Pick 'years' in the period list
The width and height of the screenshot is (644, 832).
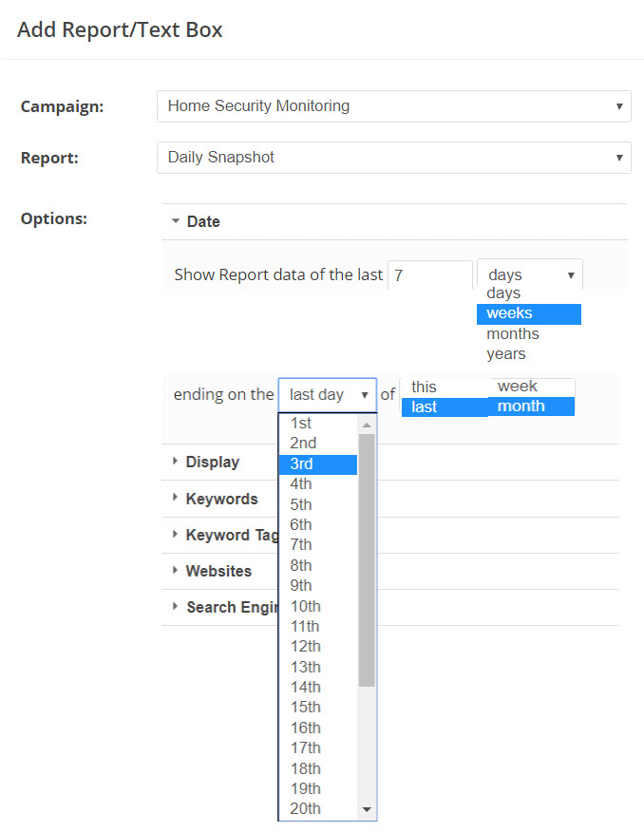point(506,353)
